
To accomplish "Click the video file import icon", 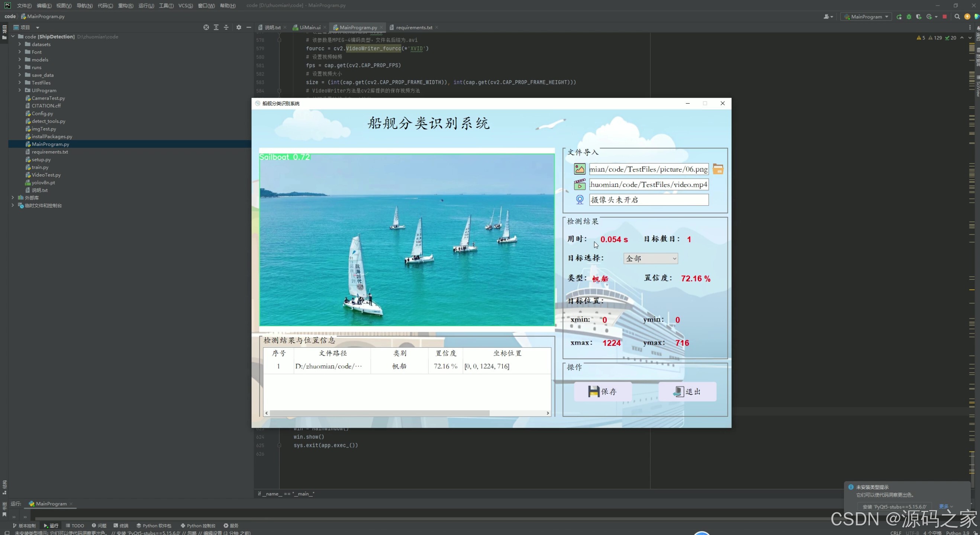I will tap(579, 184).
